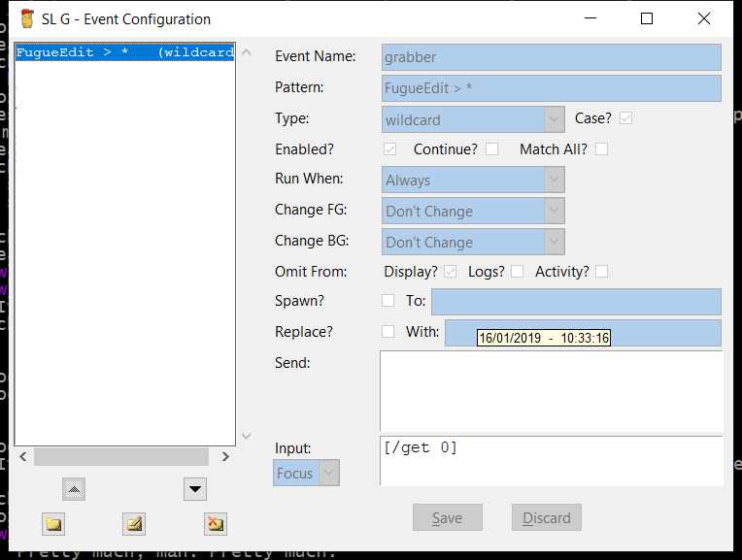Image resolution: width=742 pixels, height=560 pixels.
Task: Click the edit event pencil icon
Action: coord(134,524)
